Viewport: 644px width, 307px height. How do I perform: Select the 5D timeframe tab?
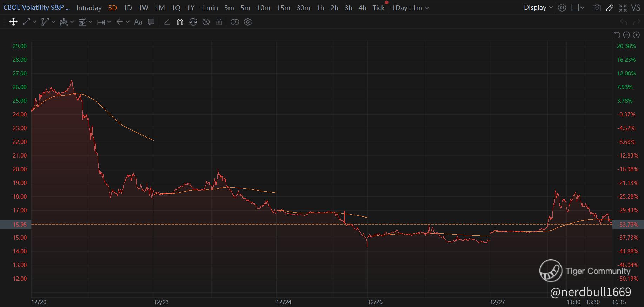112,8
